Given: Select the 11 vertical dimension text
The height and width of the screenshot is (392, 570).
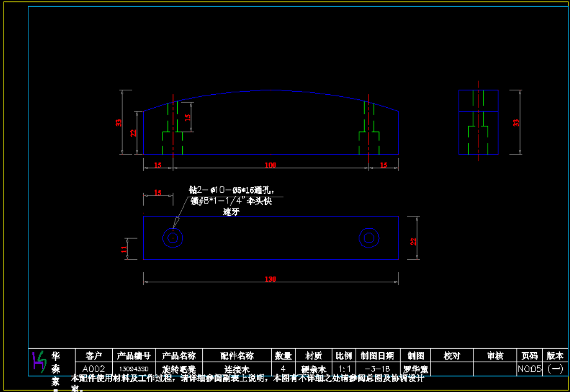Looking at the screenshot, I should pos(124,249).
